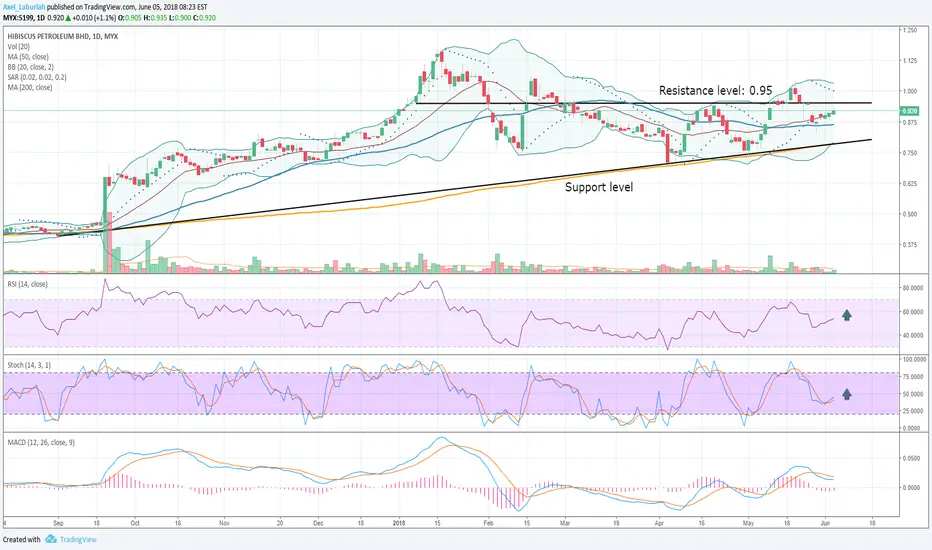Click the 0.500 price axis label
The width and height of the screenshot is (932, 550).
[x=909, y=214]
